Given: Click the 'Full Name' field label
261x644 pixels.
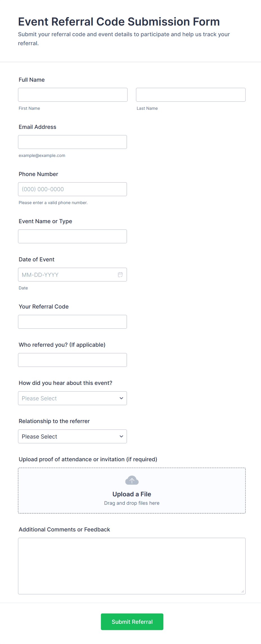Looking at the screenshot, I should click(x=32, y=80).
